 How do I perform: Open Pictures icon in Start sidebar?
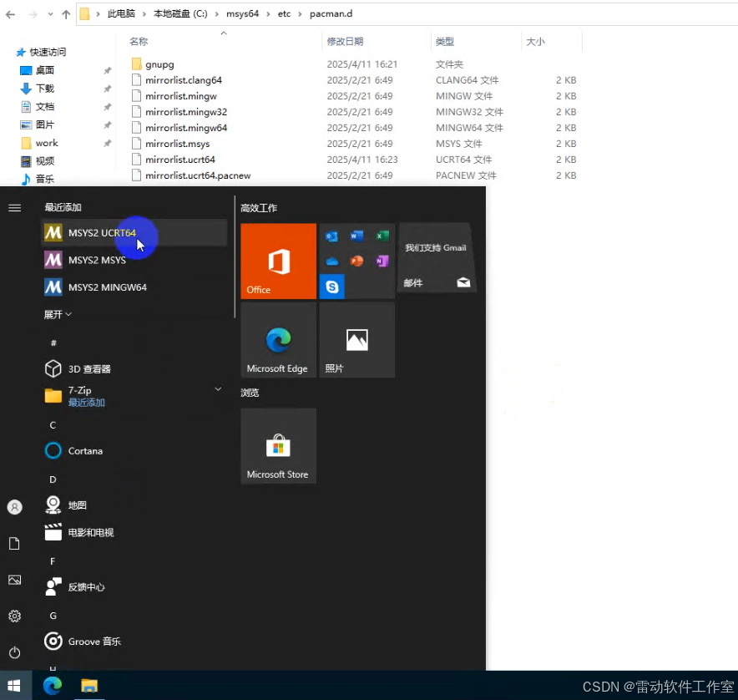[x=14, y=580]
